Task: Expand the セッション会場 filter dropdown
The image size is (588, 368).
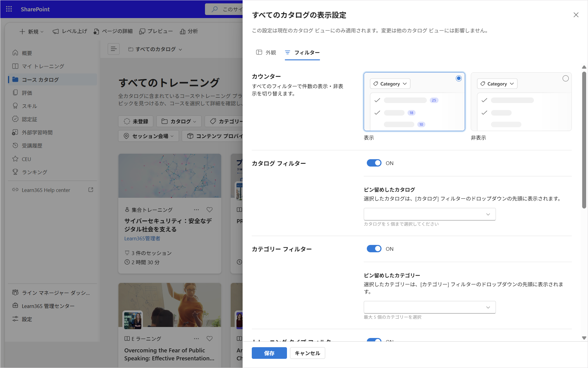Action: tap(148, 136)
